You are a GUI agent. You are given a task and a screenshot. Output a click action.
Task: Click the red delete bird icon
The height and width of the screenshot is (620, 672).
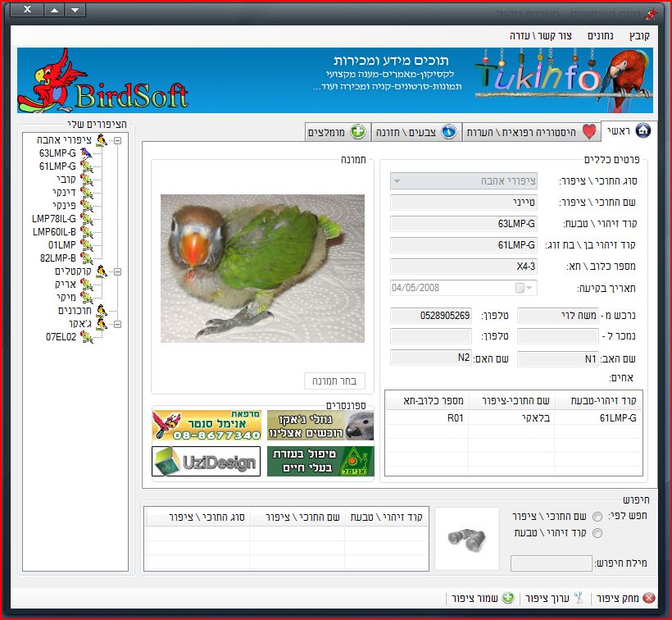pyautogui.click(x=649, y=599)
